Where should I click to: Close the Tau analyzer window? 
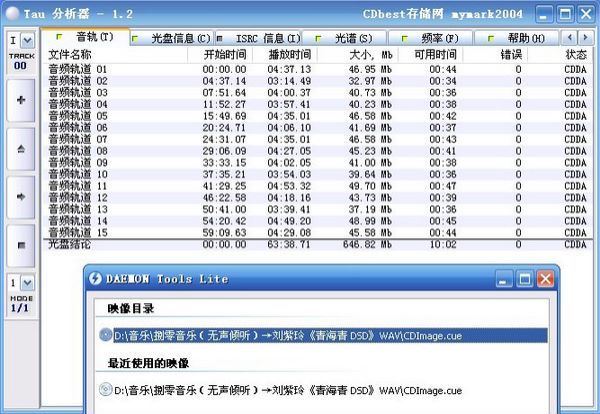click(586, 14)
